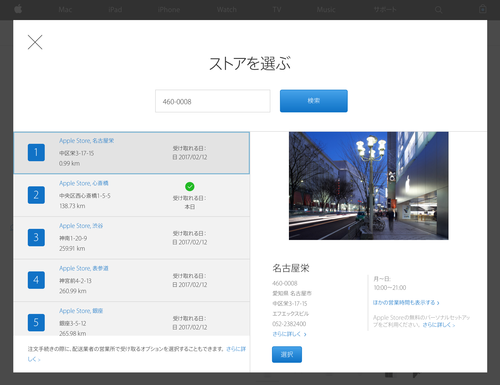The image size is (500, 385).
Task: Open the Mac menu item
Action: click(x=65, y=10)
